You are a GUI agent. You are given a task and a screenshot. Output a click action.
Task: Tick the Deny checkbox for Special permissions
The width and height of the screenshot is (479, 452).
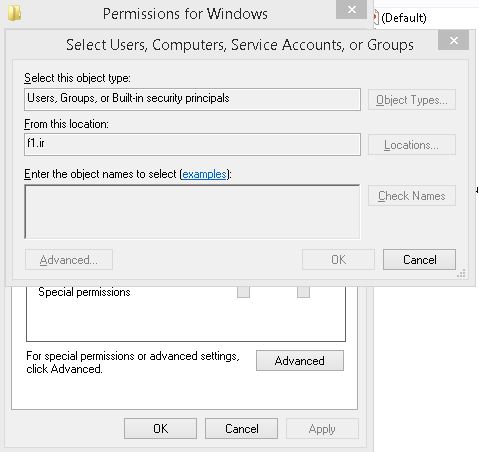tap(303, 292)
